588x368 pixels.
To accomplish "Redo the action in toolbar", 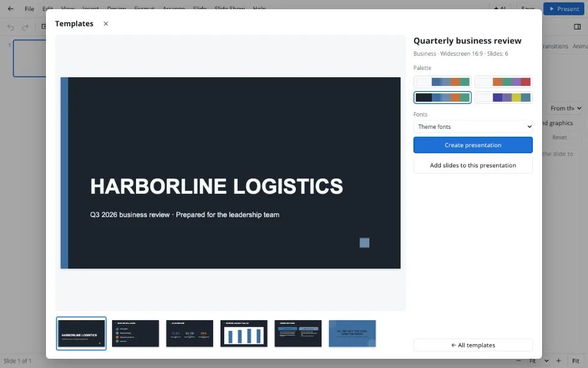I will tap(25, 28).
